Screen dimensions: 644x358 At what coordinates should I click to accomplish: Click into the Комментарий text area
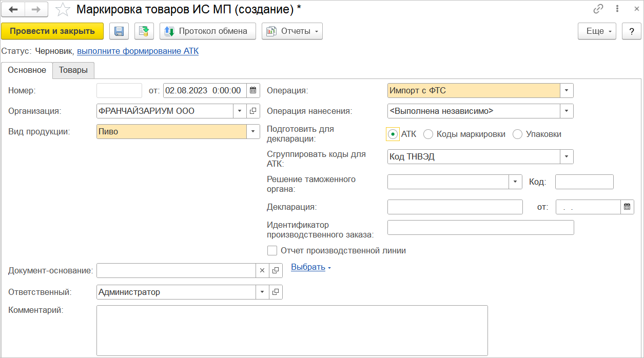click(x=291, y=330)
